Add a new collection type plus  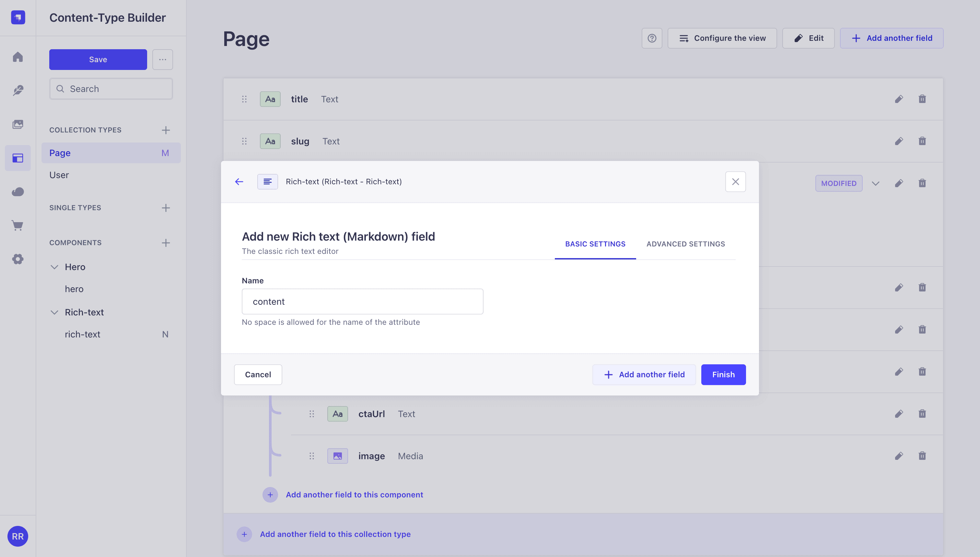click(x=165, y=130)
